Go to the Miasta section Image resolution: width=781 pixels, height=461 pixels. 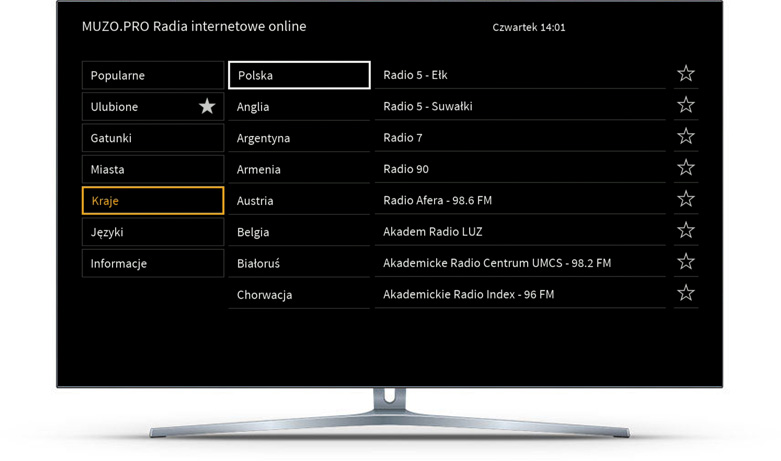(152, 169)
